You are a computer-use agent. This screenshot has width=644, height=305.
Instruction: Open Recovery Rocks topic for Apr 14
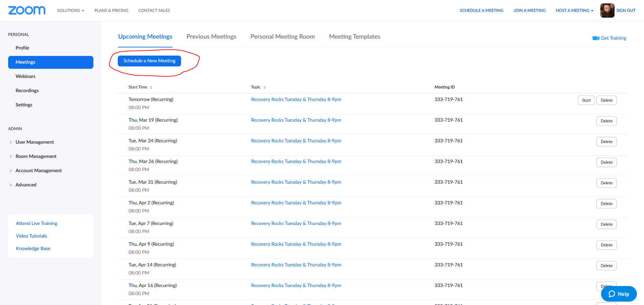296,265
